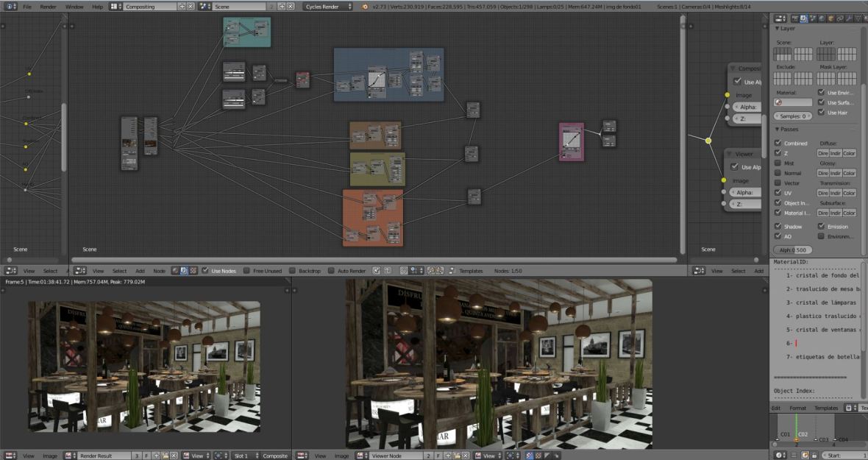Open the Node menu in node editor
868x460 pixels.
click(x=159, y=271)
